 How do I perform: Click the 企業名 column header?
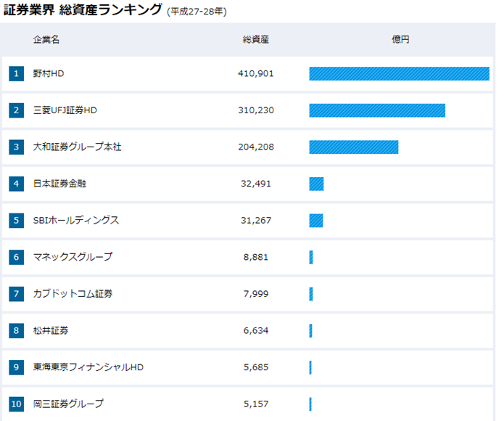tap(46, 39)
